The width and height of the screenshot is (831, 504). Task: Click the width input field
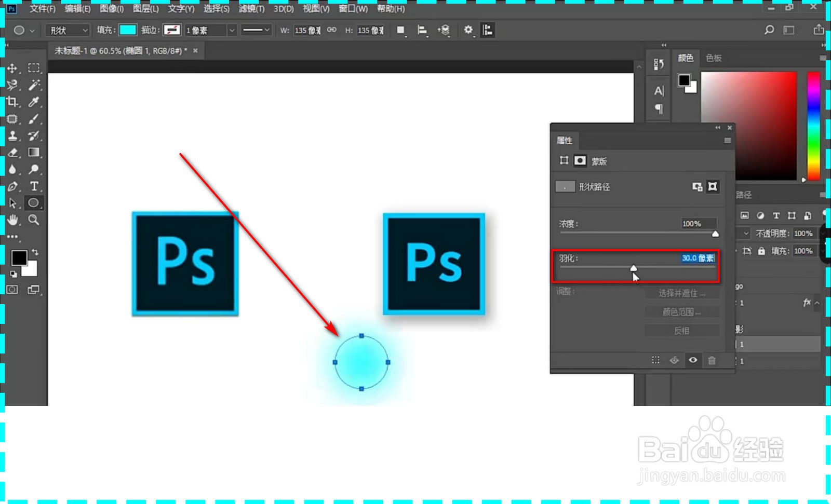[307, 30]
